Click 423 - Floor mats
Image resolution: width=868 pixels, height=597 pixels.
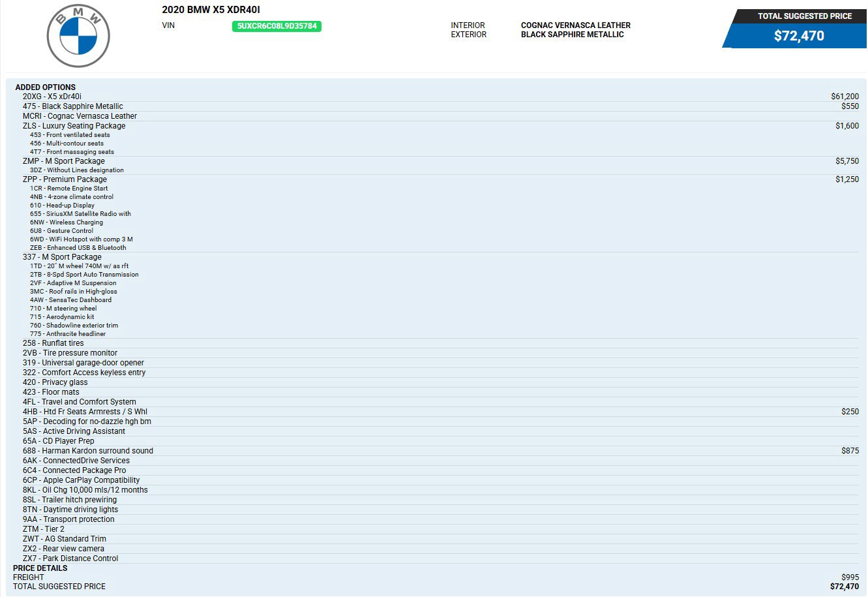[x=51, y=392]
